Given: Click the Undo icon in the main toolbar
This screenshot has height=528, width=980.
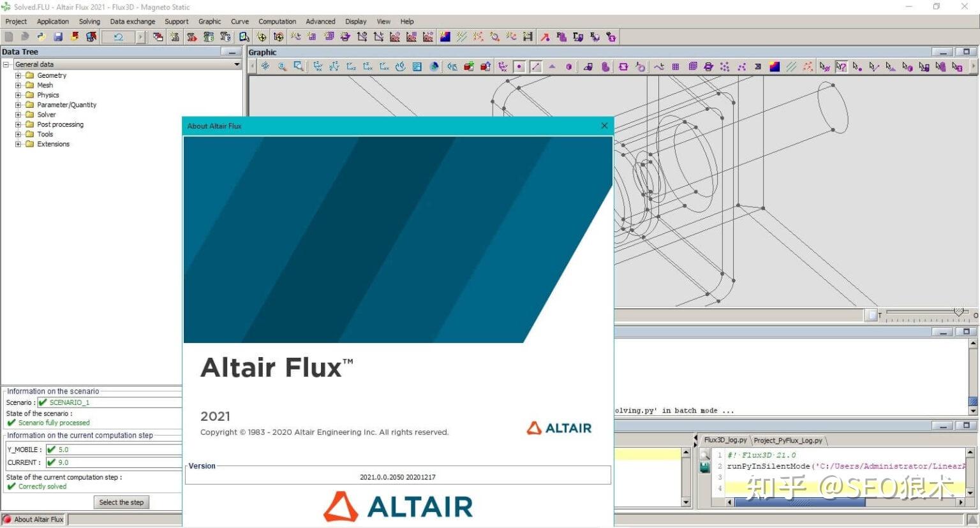Looking at the screenshot, I should point(117,36).
